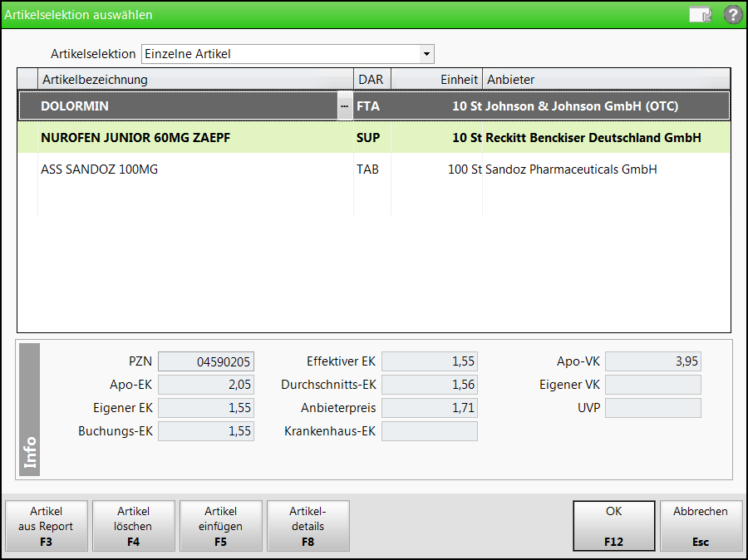
Task: Click the Effektiver EK value field
Action: [430, 361]
